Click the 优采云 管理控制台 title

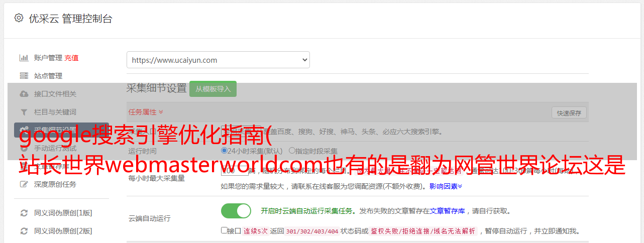[70, 19]
